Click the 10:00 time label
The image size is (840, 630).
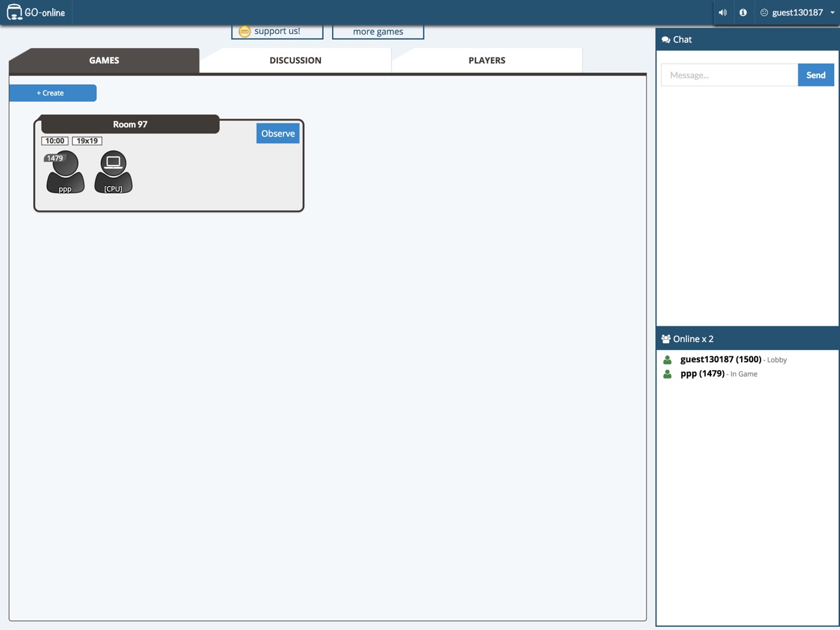(x=55, y=141)
